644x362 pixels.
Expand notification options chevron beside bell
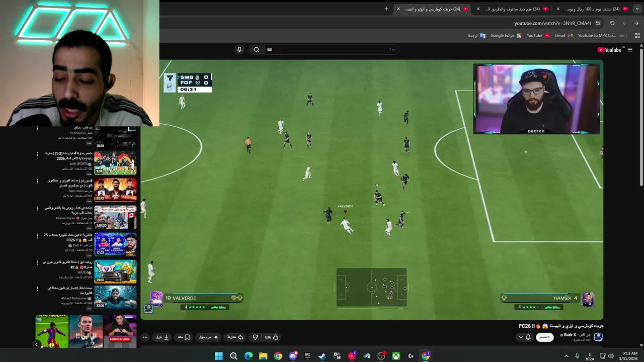pyautogui.click(x=521, y=337)
